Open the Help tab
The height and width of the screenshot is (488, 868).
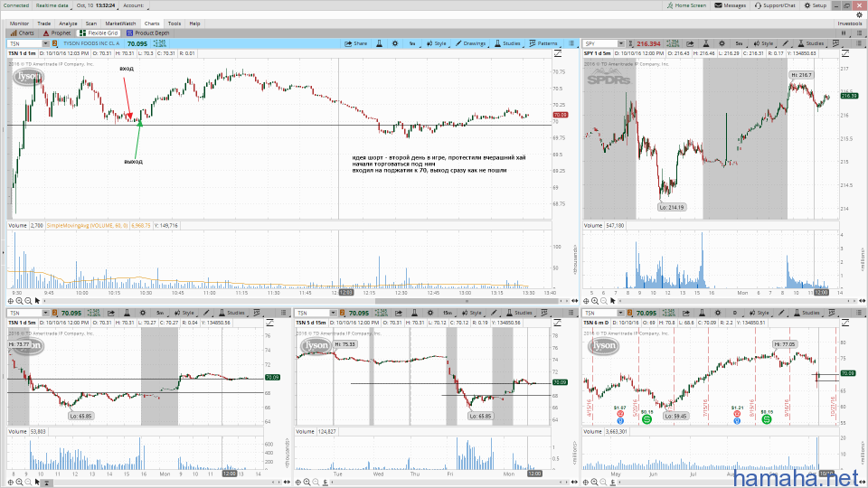point(195,23)
